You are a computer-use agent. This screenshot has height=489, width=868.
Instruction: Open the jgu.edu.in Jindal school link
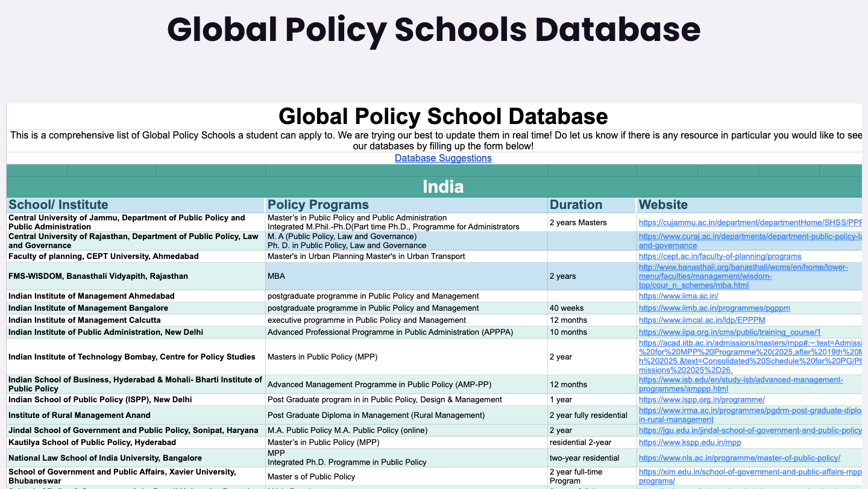(750, 430)
